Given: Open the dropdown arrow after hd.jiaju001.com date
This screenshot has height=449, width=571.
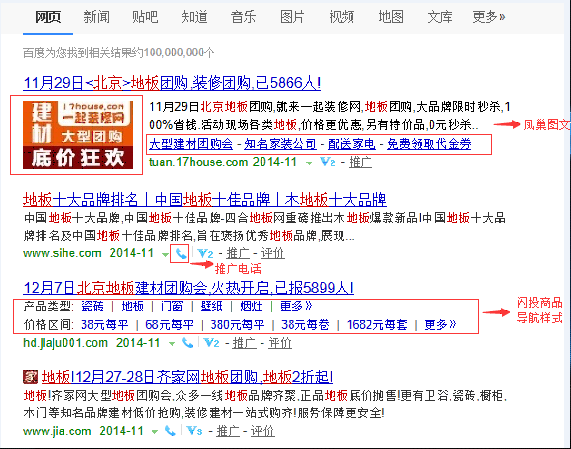Looking at the screenshot, I should pyautogui.click(x=172, y=344).
